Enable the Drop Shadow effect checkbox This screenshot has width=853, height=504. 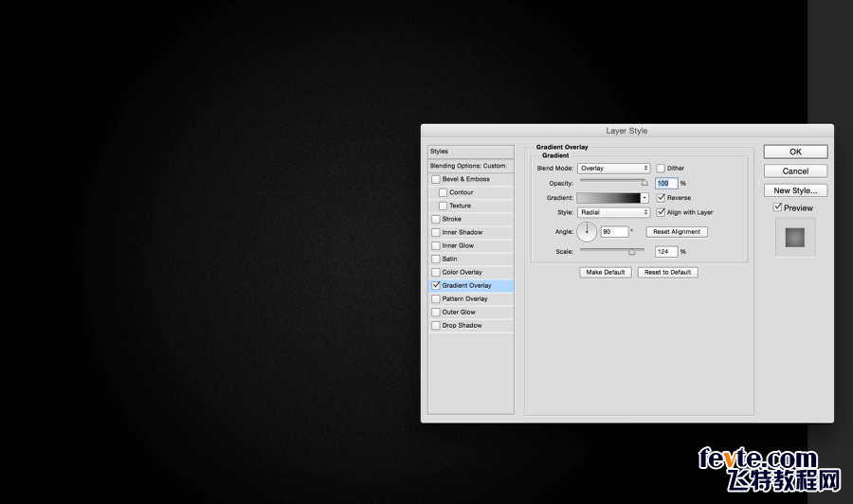436,326
